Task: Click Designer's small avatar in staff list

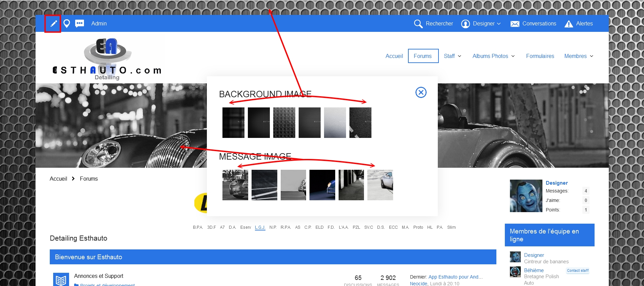Action: 515,257
